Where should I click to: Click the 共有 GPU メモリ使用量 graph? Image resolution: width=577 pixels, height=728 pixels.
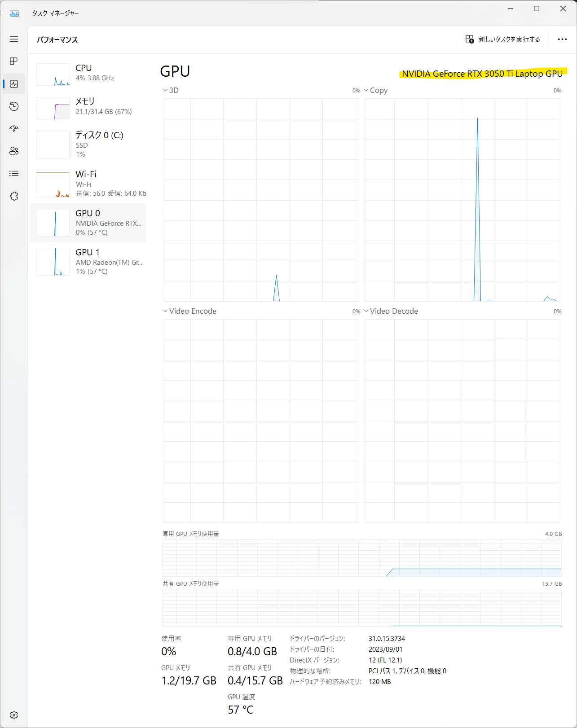pos(362,608)
